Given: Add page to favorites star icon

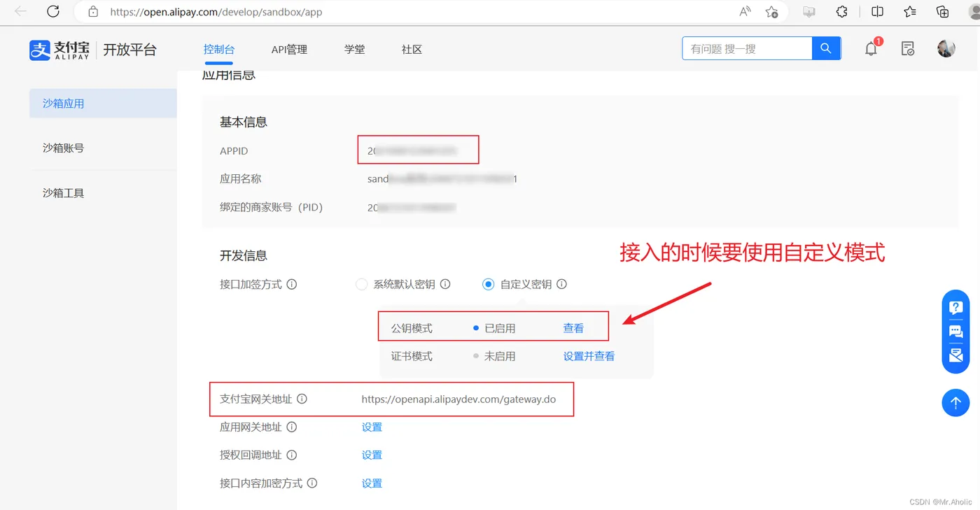Looking at the screenshot, I should point(771,12).
